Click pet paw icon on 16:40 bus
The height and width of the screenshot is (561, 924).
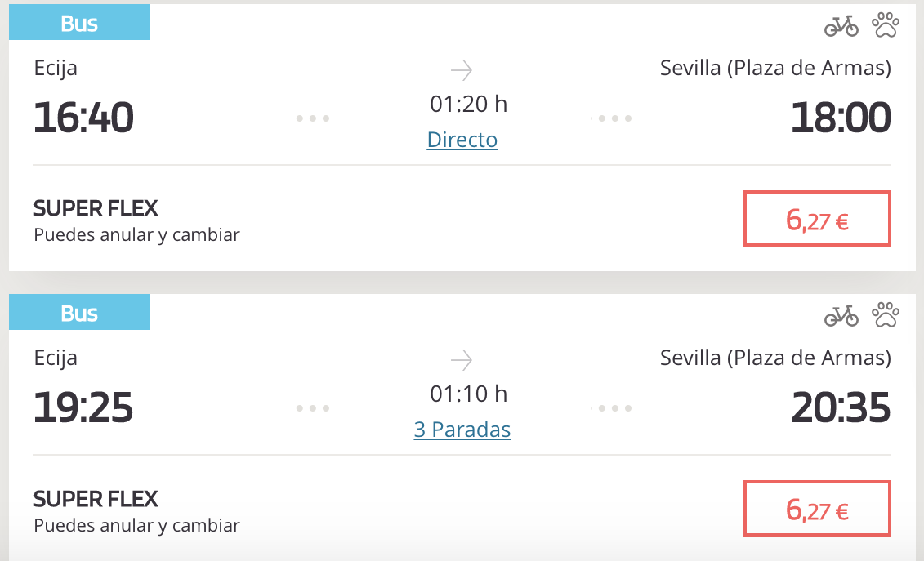[885, 25]
